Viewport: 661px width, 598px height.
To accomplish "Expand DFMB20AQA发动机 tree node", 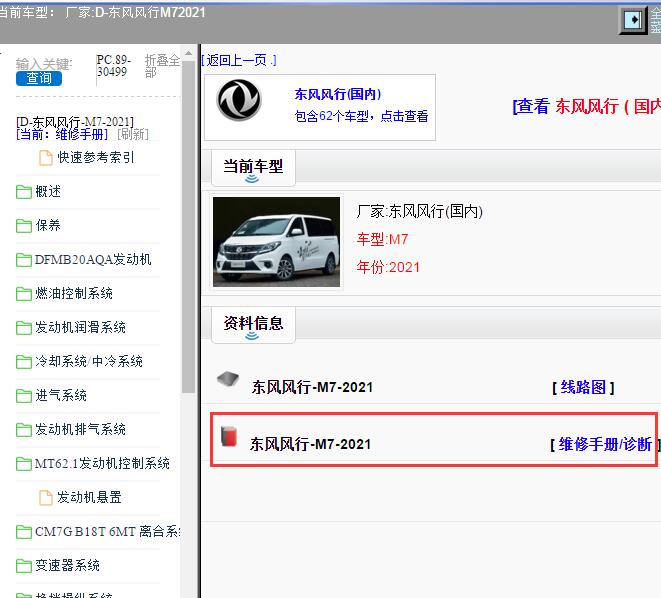I will click(x=93, y=260).
